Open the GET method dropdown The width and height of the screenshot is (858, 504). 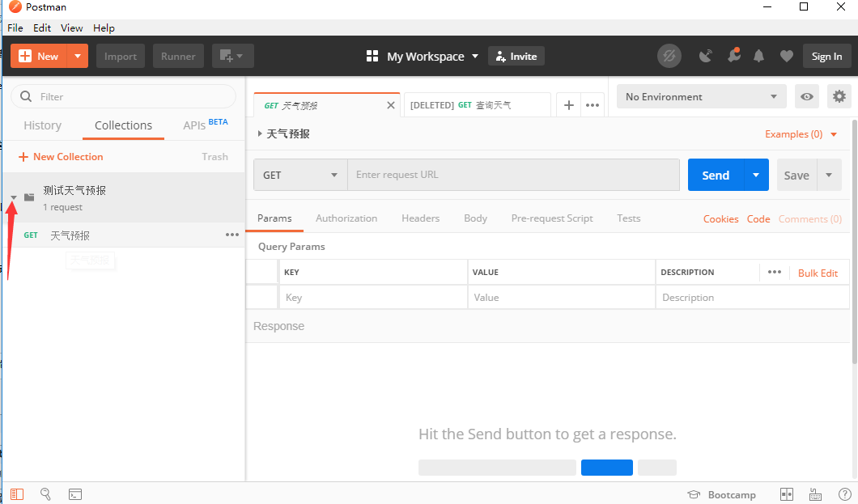300,175
